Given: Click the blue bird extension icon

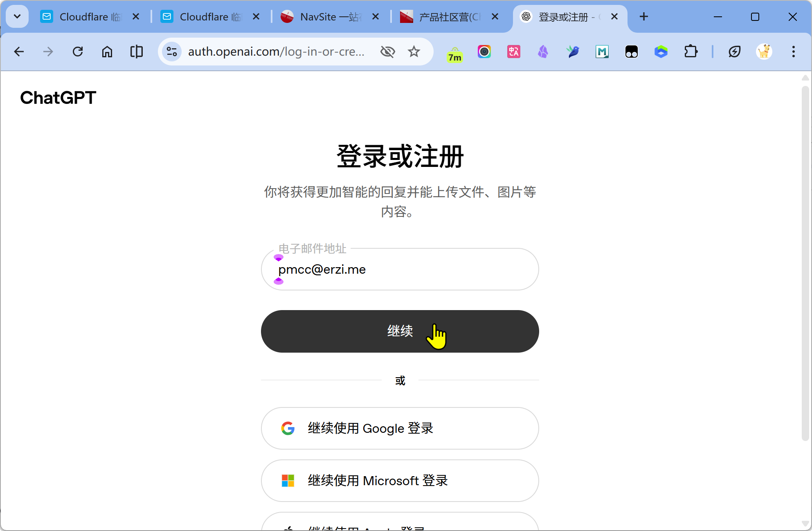Looking at the screenshot, I should [573, 52].
